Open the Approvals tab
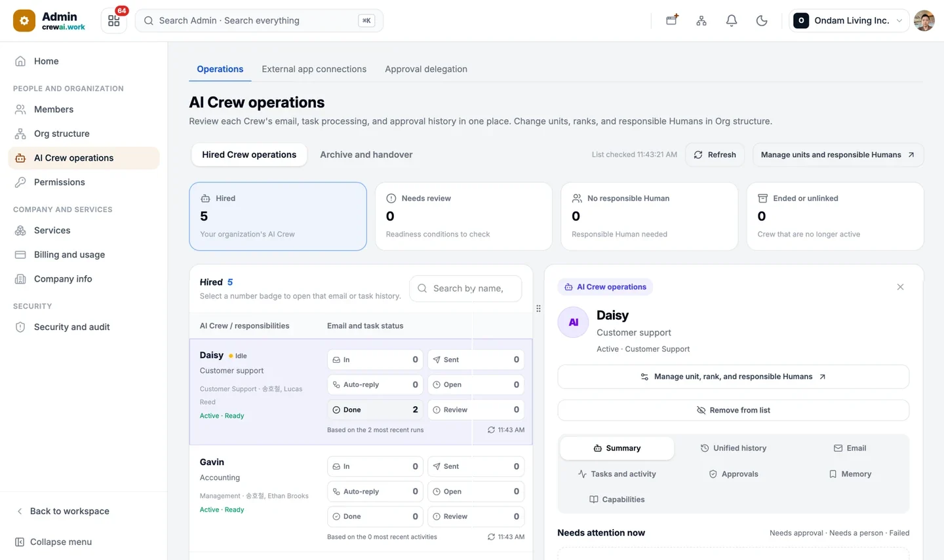944x560 pixels. pyautogui.click(x=733, y=474)
